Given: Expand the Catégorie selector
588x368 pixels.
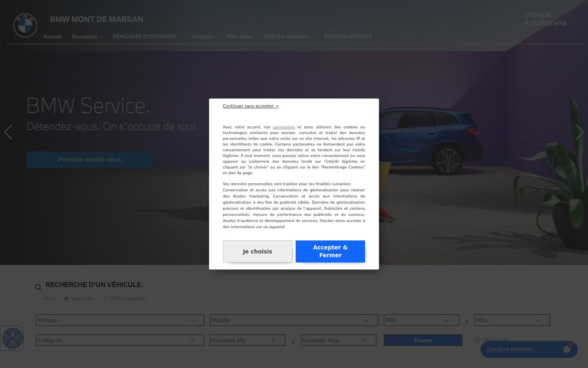Looking at the screenshot, I should (x=120, y=340).
